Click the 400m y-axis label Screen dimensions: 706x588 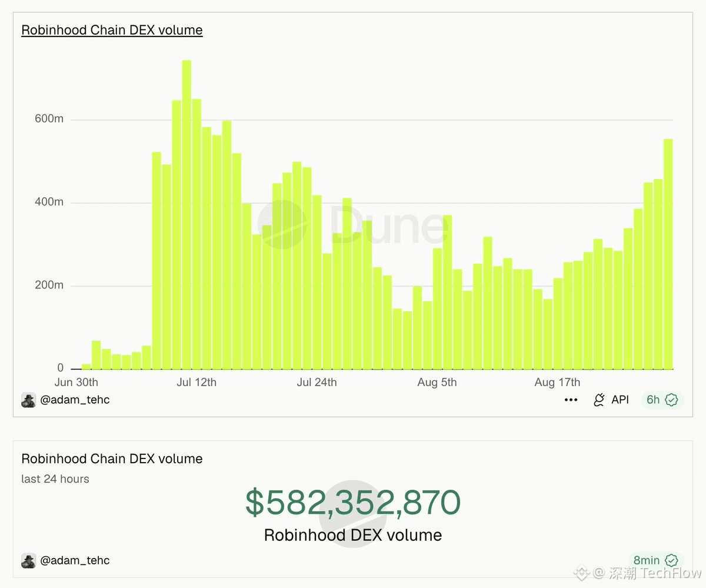click(x=51, y=202)
